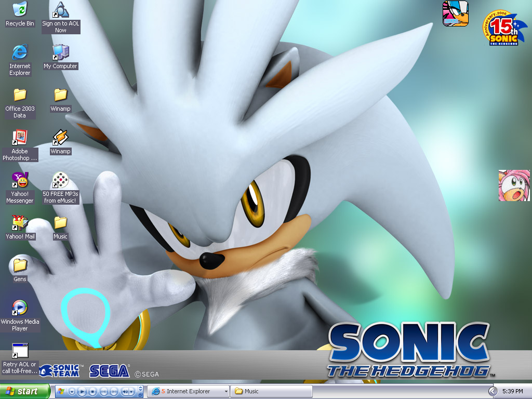Select the 50 FREE MP3s from eMusic shortcut

[x=61, y=188]
